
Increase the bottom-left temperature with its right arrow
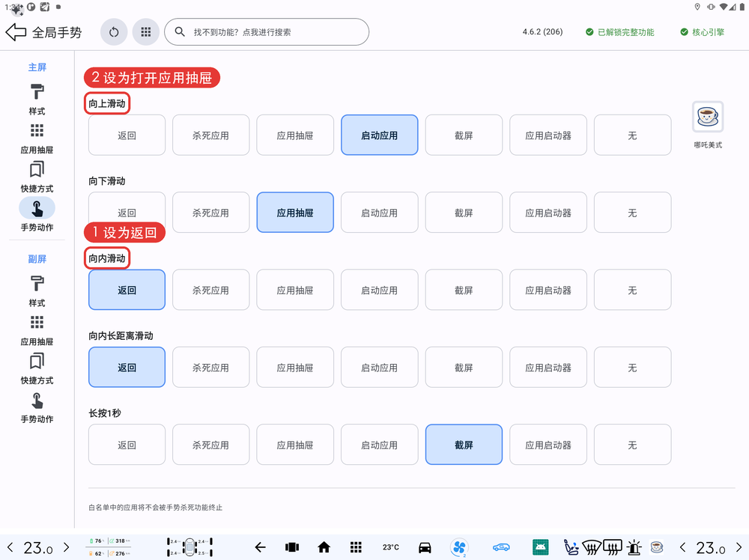click(67, 547)
